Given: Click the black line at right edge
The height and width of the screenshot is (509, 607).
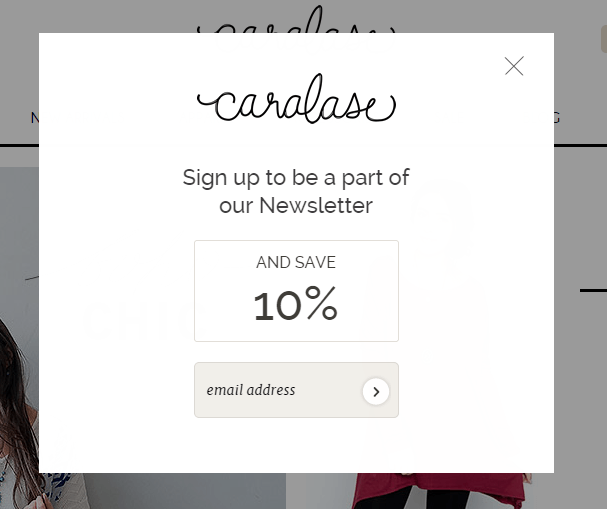Looking at the screenshot, I should point(593,290).
